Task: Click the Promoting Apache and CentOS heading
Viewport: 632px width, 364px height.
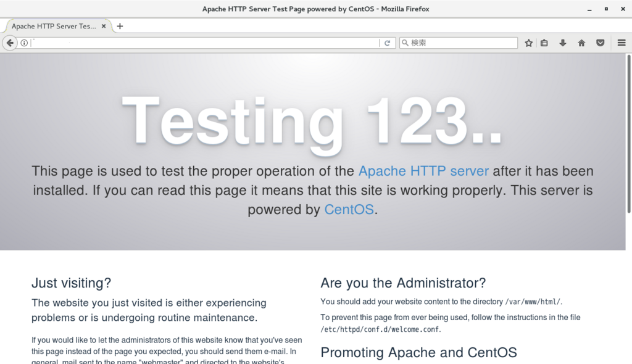Action: pos(418,352)
